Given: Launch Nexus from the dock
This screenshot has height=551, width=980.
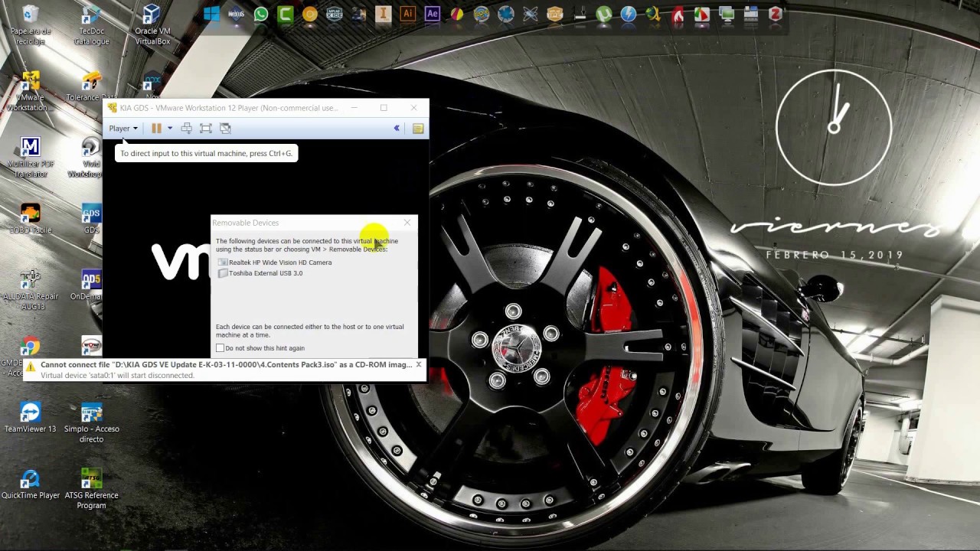Looking at the screenshot, I should [x=237, y=14].
